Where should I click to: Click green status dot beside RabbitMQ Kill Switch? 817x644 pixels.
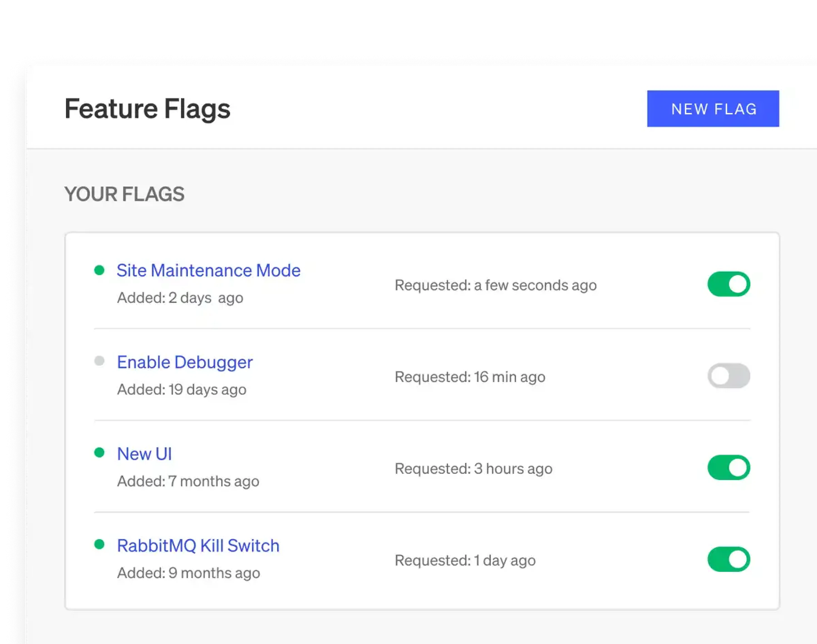[99, 544]
